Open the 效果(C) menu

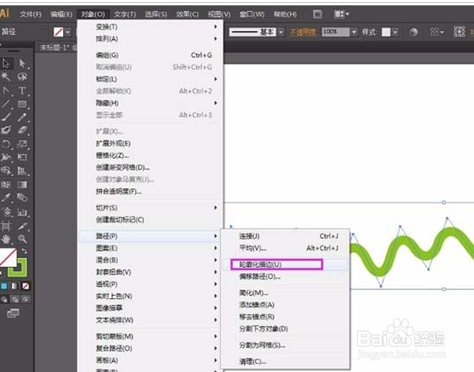click(187, 14)
